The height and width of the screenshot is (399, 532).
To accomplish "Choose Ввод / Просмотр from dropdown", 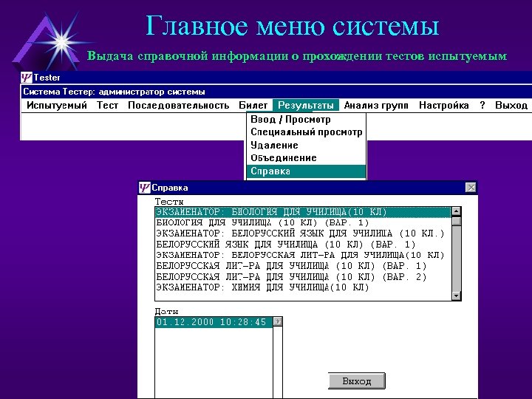I will pyautogui.click(x=307, y=120).
